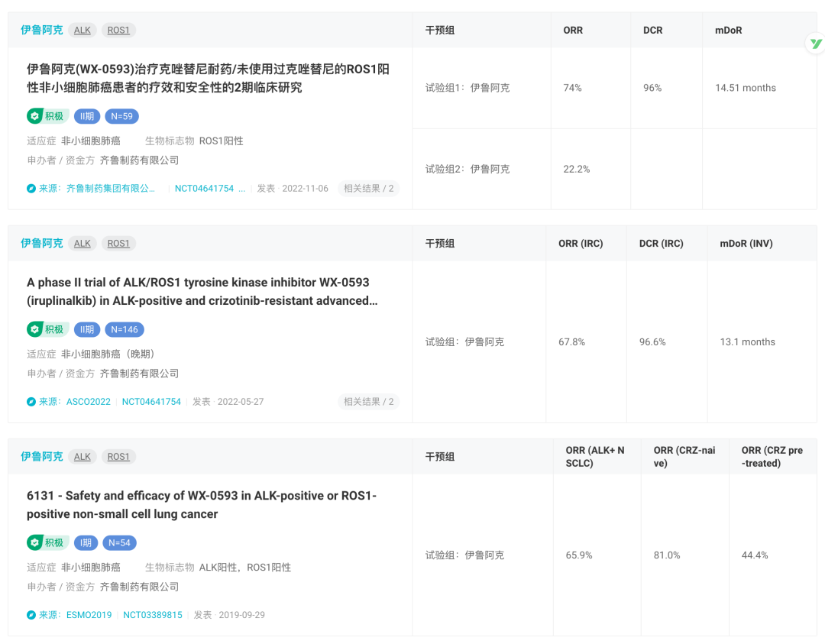
Task: Click the 试验组1：伊鲁阿克 row label
Action: point(467,88)
